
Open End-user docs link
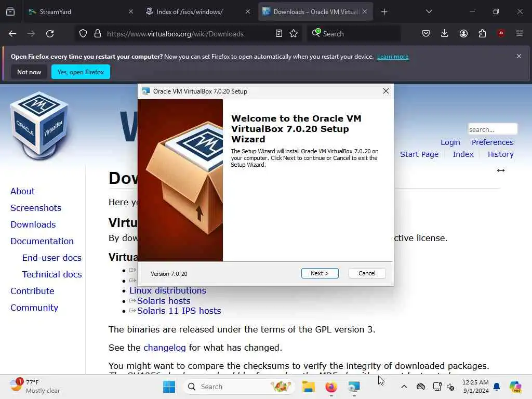(x=51, y=258)
